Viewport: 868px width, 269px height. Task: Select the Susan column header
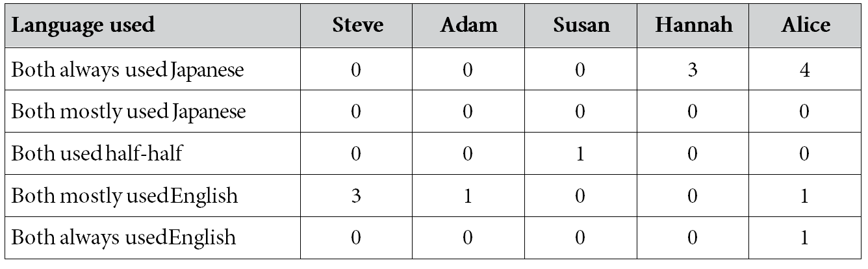click(581, 26)
